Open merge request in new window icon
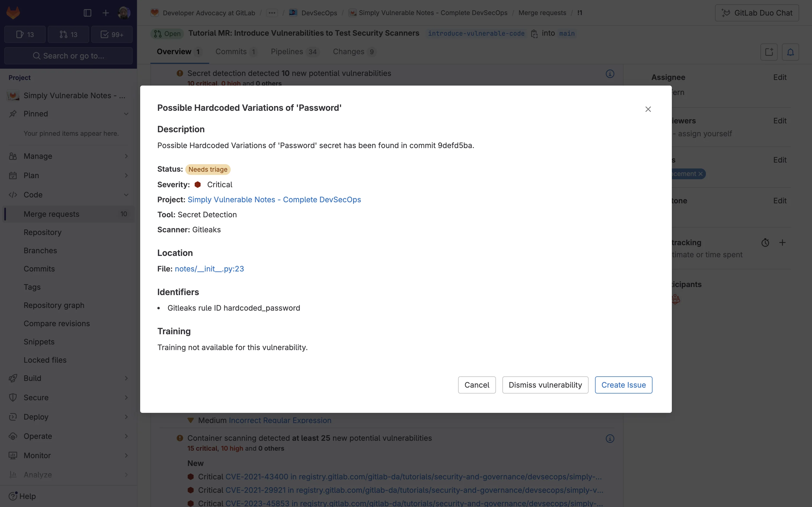Viewport: 812px width, 507px height. 769,52
